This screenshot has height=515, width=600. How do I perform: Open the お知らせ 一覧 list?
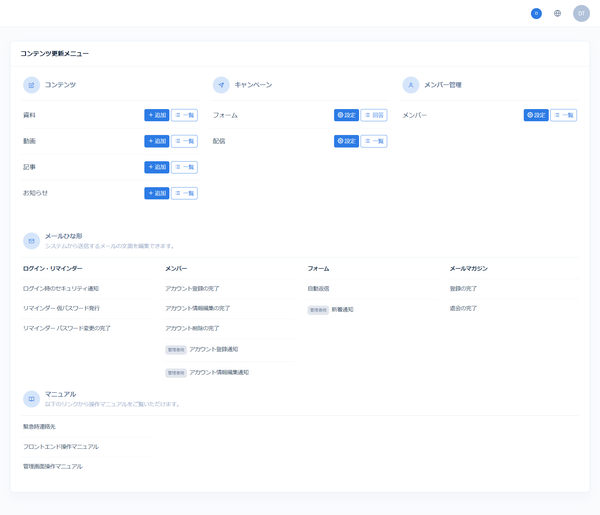(184, 193)
